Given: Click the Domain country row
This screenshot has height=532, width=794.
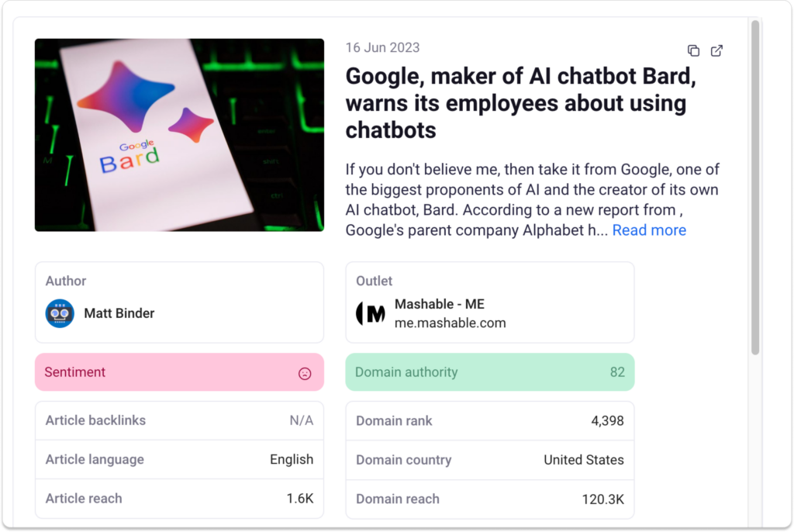Looking at the screenshot, I should (x=489, y=460).
